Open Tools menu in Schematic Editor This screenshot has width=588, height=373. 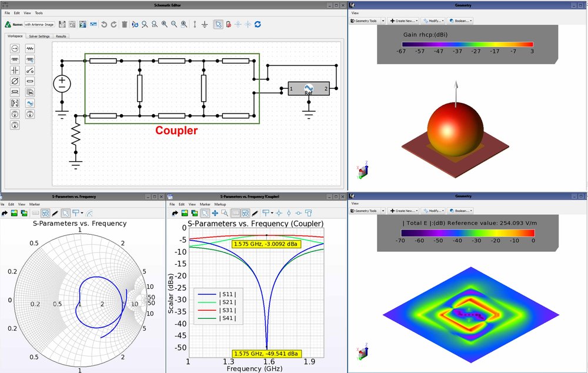[x=39, y=13]
